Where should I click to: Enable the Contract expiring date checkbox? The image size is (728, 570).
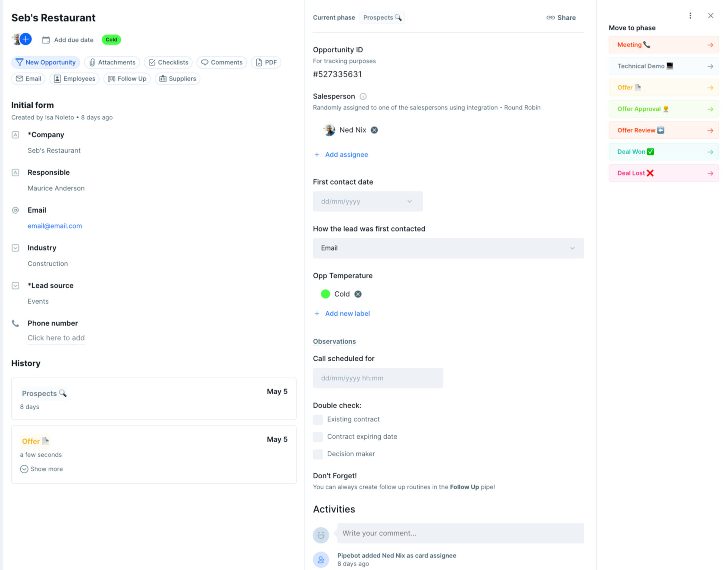pos(318,437)
